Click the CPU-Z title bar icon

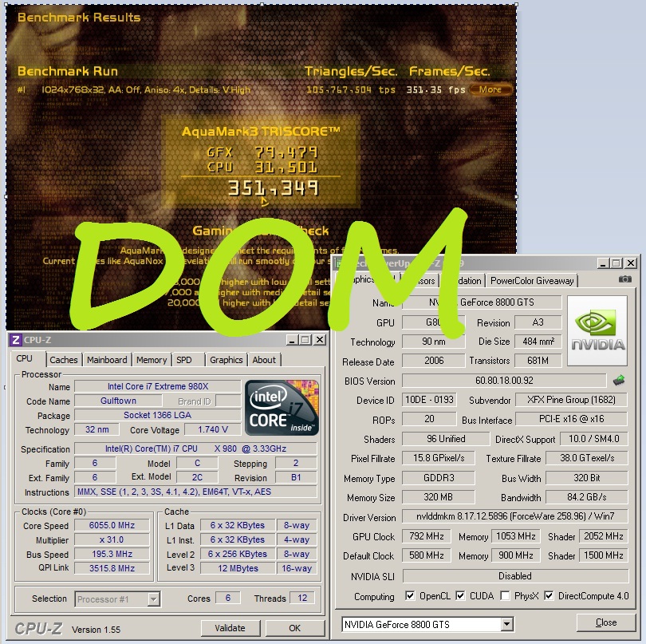pyautogui.click(x=15, y=339)
